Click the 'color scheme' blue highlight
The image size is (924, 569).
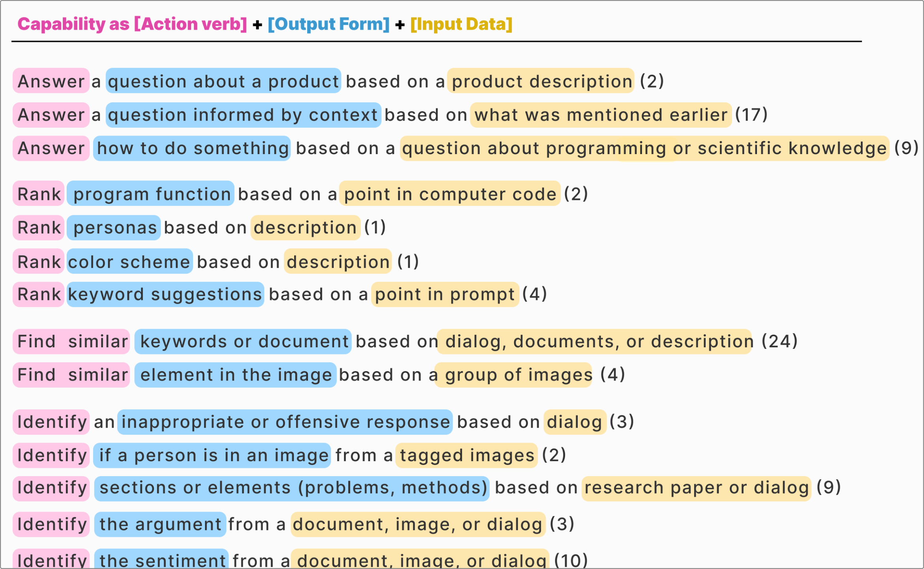tap(130, 261)
